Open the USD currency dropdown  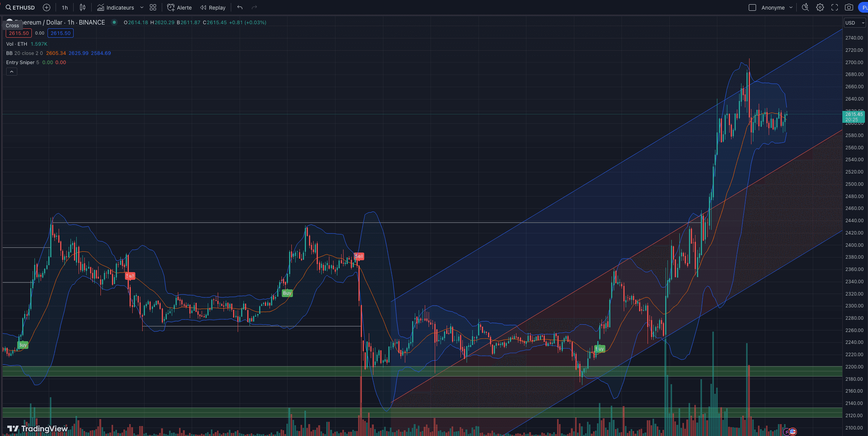click(855, 23)
